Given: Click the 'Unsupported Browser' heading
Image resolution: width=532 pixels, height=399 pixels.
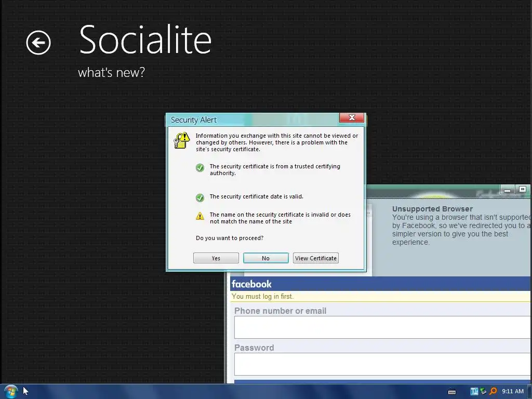Looking at the screenshot, I should coord(432,209).
